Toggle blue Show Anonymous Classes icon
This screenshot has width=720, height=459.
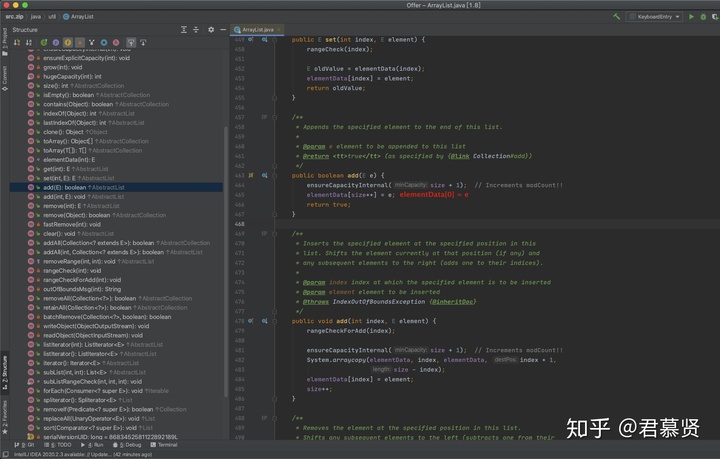(104, 42)
